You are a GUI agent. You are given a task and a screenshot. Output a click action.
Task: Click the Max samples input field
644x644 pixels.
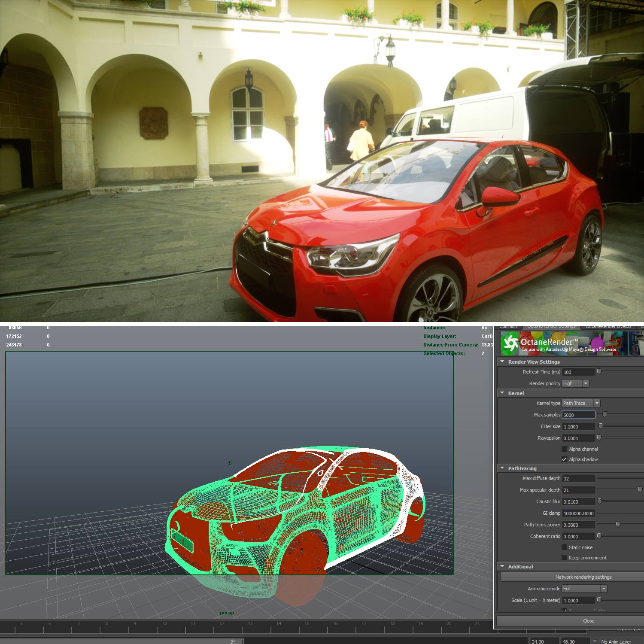(578, 415)
